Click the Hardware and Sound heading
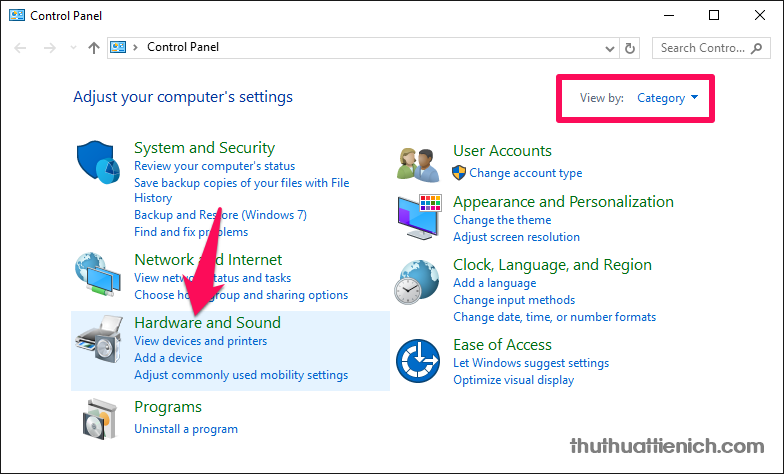The height and width of the screenshot is (474, 784). 207,323
